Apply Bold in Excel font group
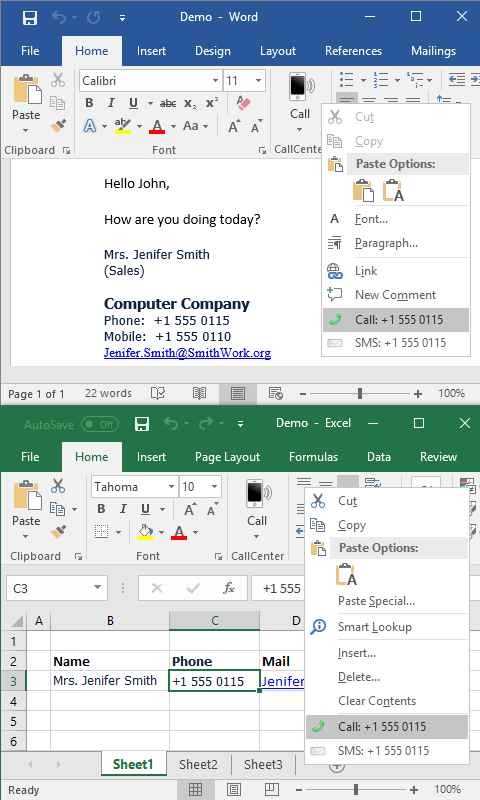This screenshot has height=800, width=480. coord(102,509)
